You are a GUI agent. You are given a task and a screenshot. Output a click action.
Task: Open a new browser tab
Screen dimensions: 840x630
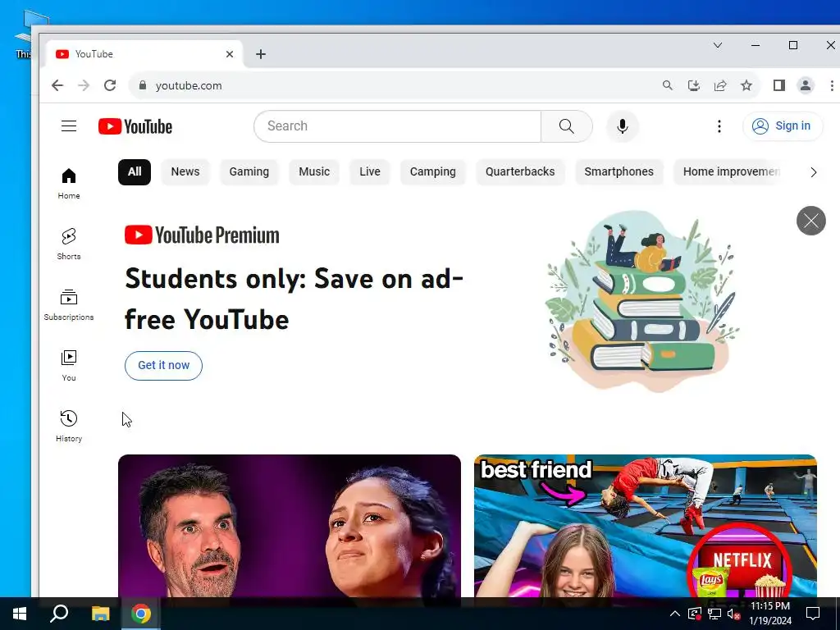click(x=260, y=54)
